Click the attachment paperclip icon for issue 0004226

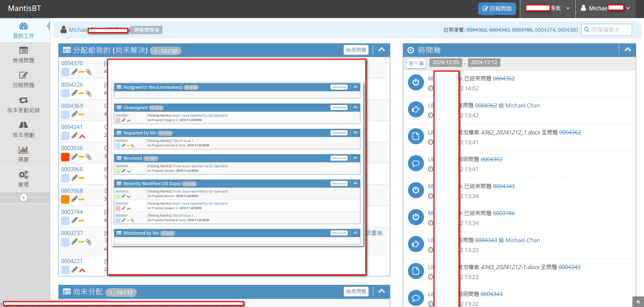(x=89, y=93)
